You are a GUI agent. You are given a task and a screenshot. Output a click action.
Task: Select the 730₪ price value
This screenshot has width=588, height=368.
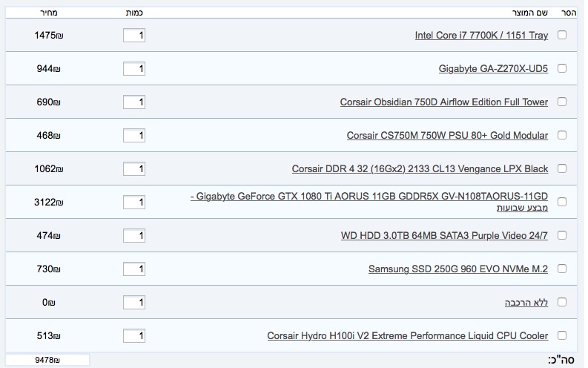(49, 269)
